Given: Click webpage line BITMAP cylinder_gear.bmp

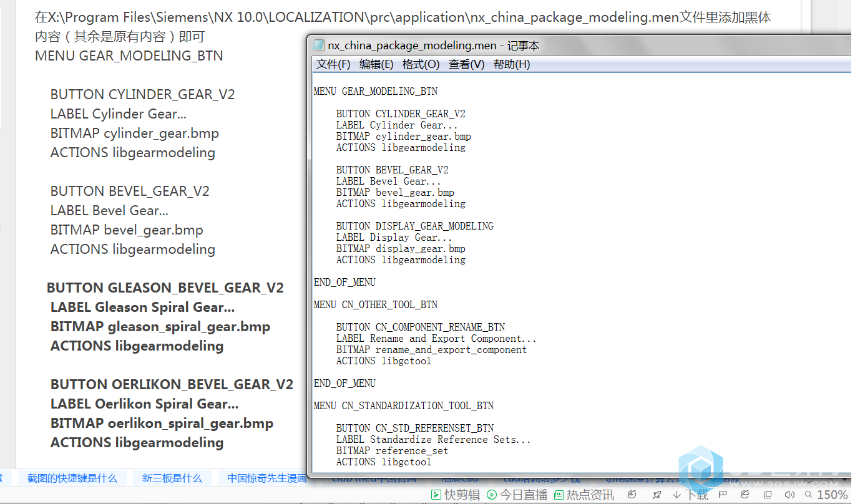Looking at the screenshot, I should [x=135, y=133].
